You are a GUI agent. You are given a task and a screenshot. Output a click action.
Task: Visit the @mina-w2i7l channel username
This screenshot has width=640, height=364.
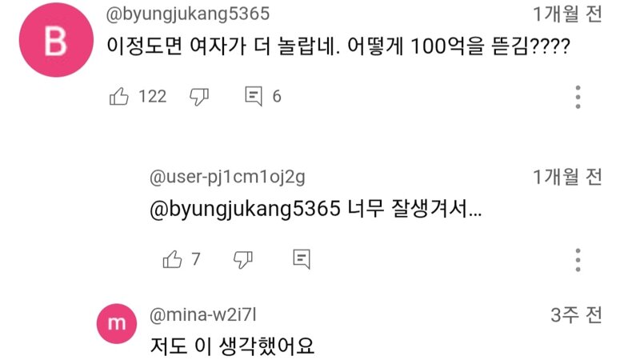[x=203, y=315]
